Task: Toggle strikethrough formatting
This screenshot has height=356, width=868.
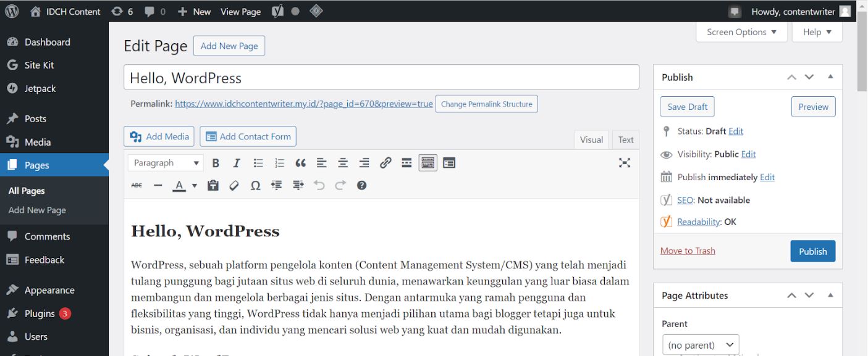Action: coord(137,185)
